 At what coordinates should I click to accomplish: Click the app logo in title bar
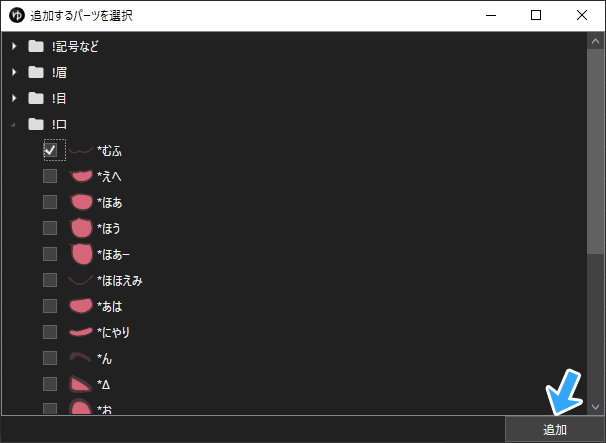pyautogui.click(x=17, y=15)
